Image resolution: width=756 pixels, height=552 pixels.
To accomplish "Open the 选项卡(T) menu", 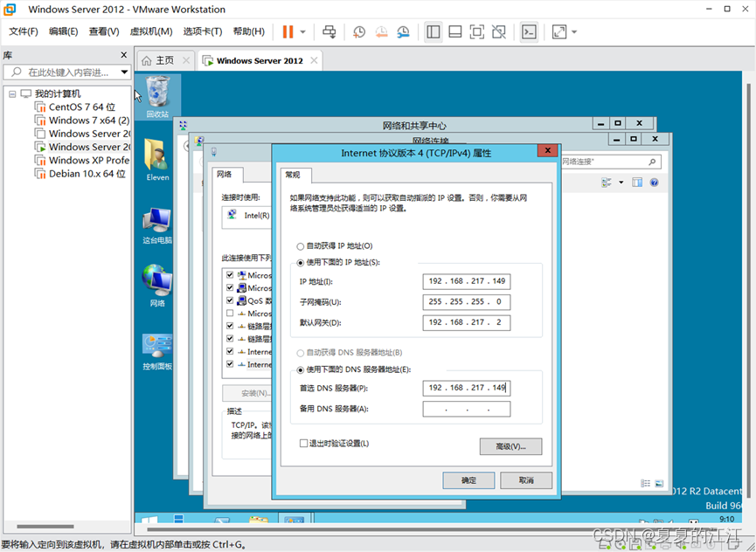I will click(203, 31).
